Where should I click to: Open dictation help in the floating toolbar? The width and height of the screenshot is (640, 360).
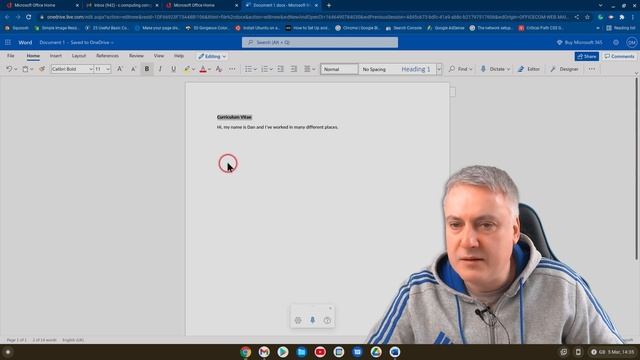[327, 320]
